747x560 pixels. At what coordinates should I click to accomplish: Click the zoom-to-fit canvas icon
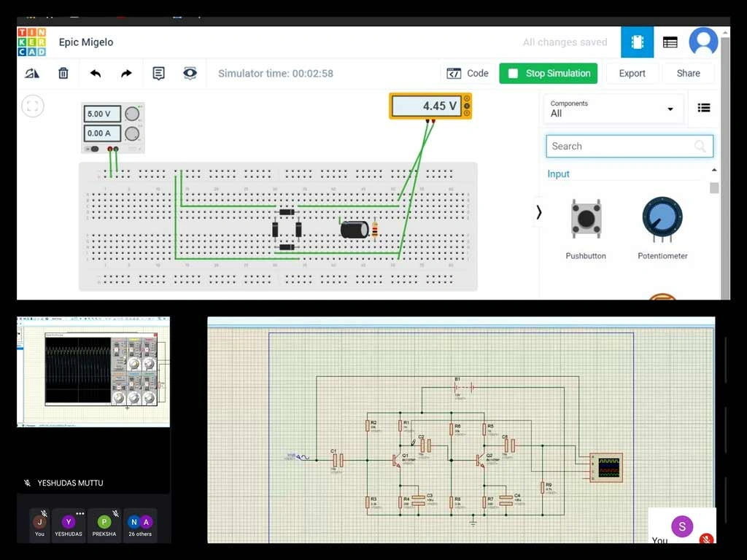coord(33,106)
